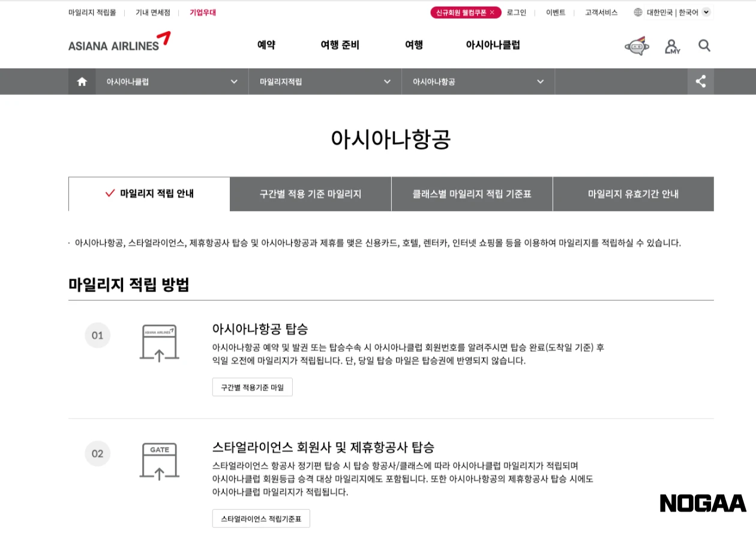Viewport: 756px width, 535px height.
Task: Open the 한국어 language selector chevron
Action: point(706,12)
